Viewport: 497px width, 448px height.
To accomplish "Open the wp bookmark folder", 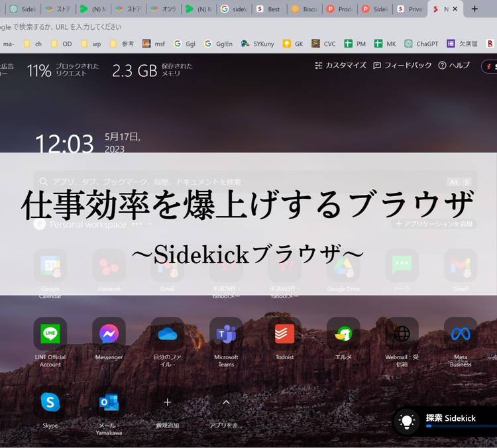I will [91, 44].
